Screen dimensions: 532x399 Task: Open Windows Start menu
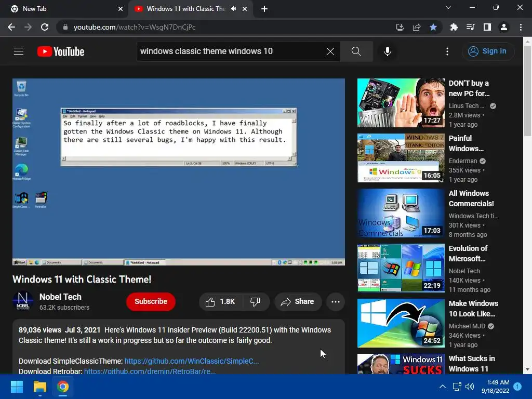tap(17, 387)
